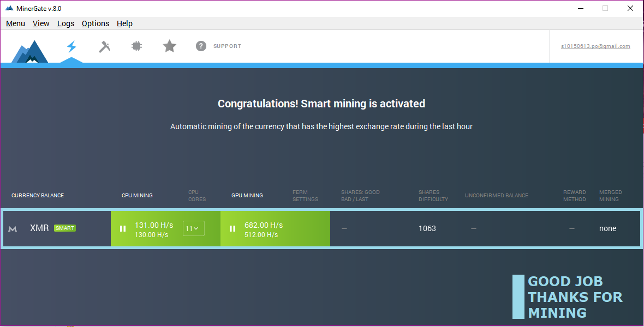Click the MinerGate mountain logo

point(29,51)
